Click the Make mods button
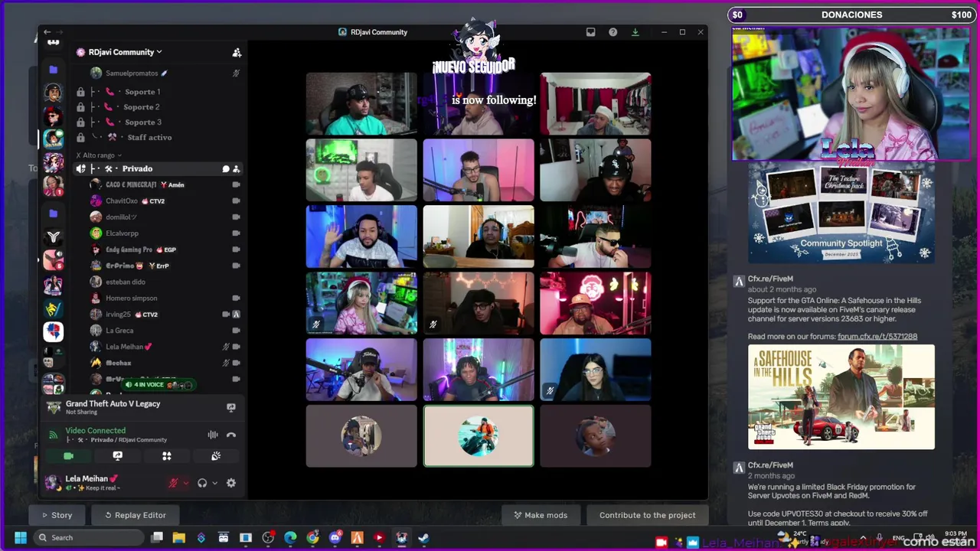The image size is (980, 551). (x=541, y=515)
